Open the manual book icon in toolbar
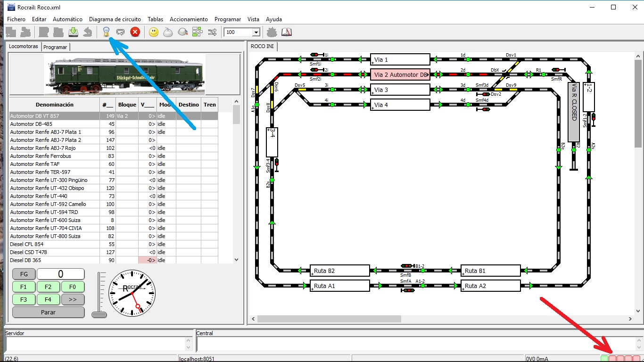This screenshot has height=362, width=644. pyautogui.click(x=287, y=32)
